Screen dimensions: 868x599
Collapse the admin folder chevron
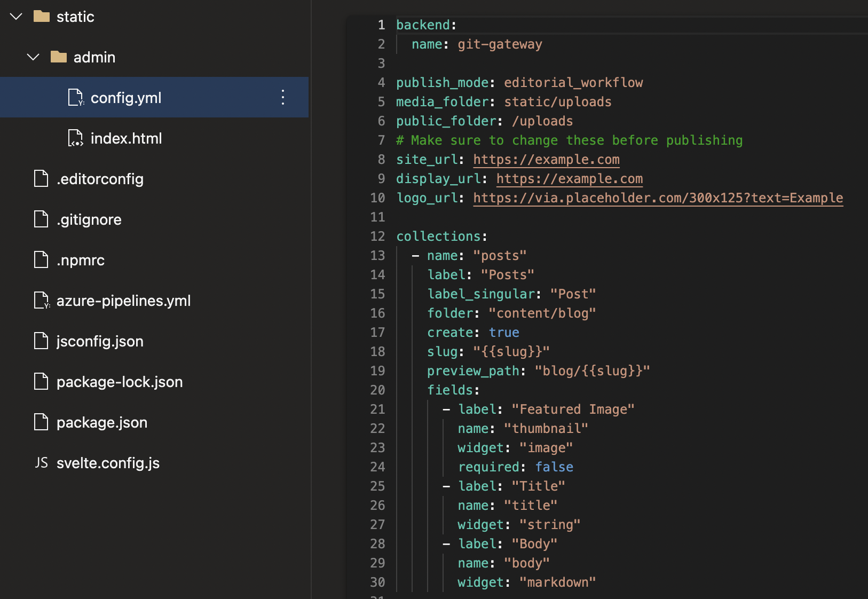click(33, 57)
